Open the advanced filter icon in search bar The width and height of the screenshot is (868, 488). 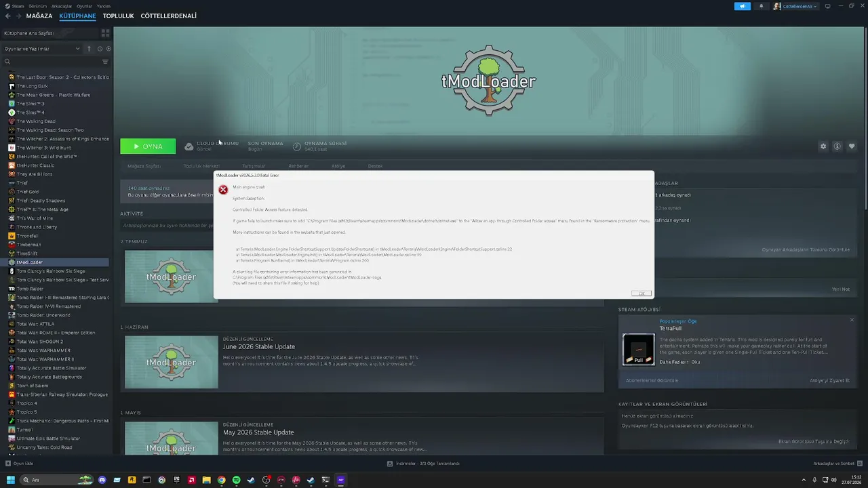point(105,62)
